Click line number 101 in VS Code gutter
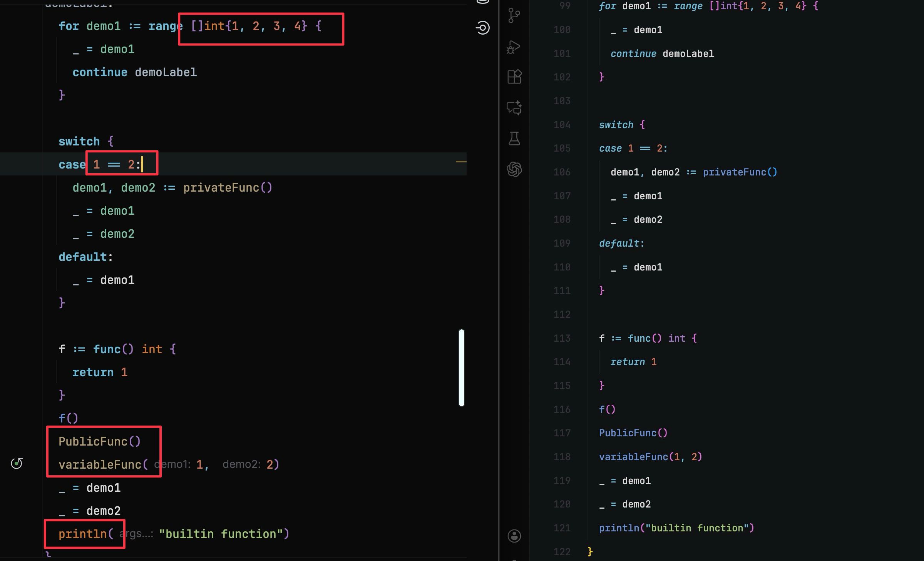924x561 pixels. [x=562, y=53]
